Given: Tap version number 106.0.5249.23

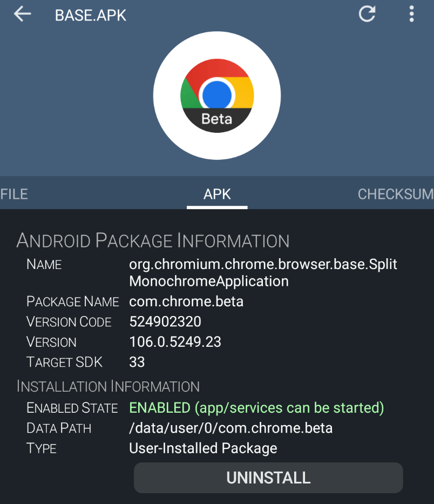Looking at the screenshot, I should [x=175, y=342].
